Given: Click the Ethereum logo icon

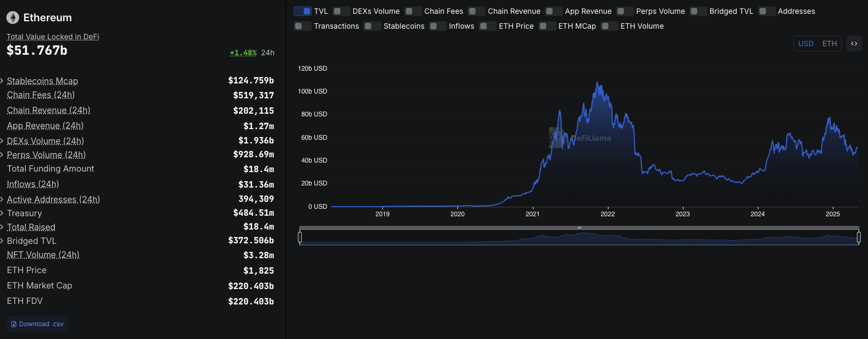Looking at the screenshot, I should click(13, 18).
